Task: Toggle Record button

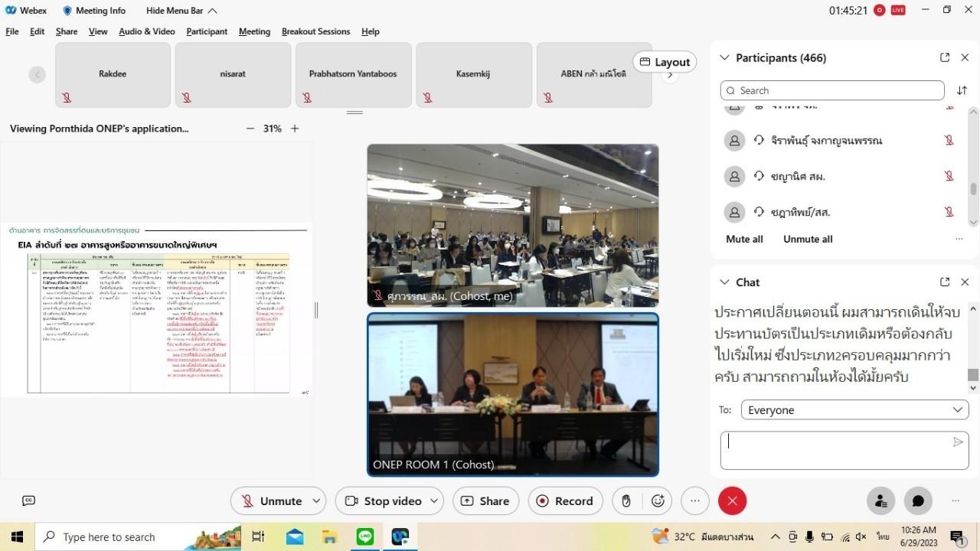Action: 565,500
